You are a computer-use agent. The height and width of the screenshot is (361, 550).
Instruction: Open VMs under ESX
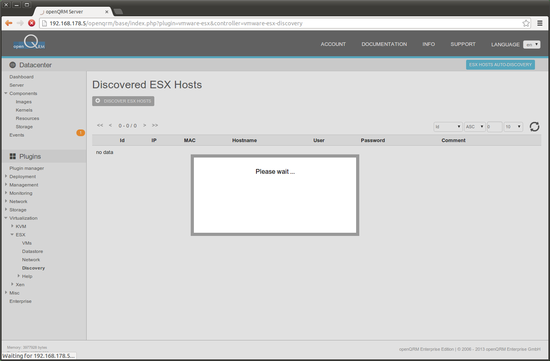tap(27, 243)
